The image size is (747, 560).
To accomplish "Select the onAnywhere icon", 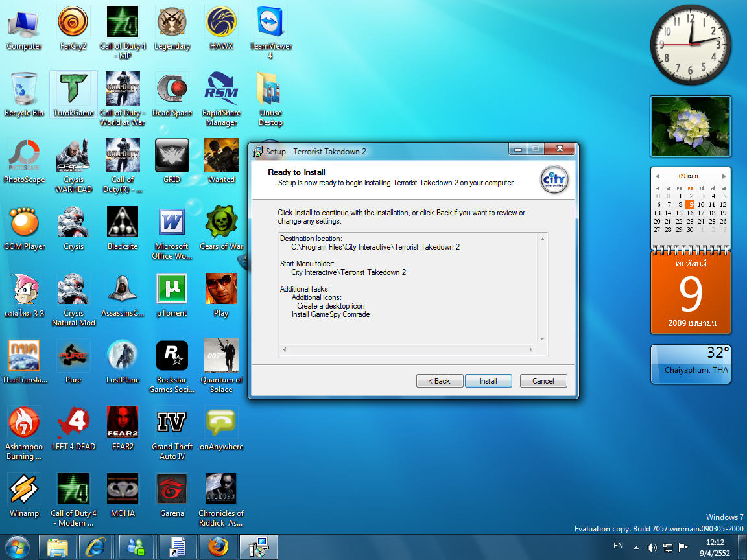I will pos(222,428).
